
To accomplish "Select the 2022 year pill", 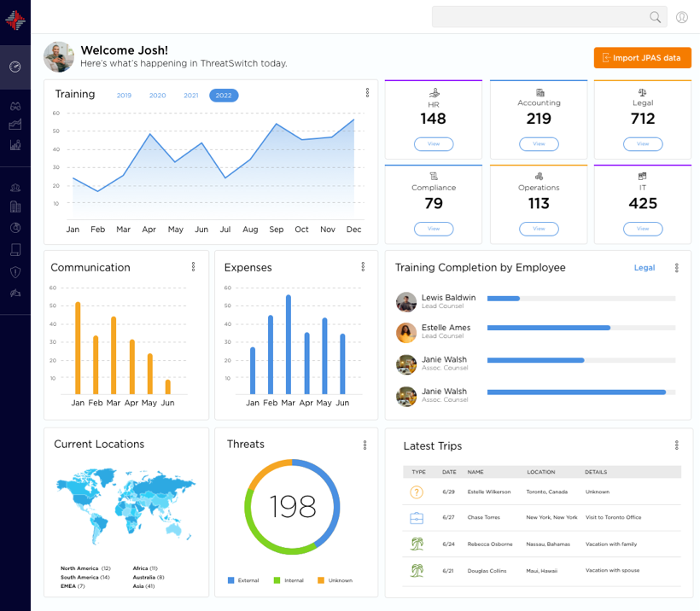I will 224,96.
